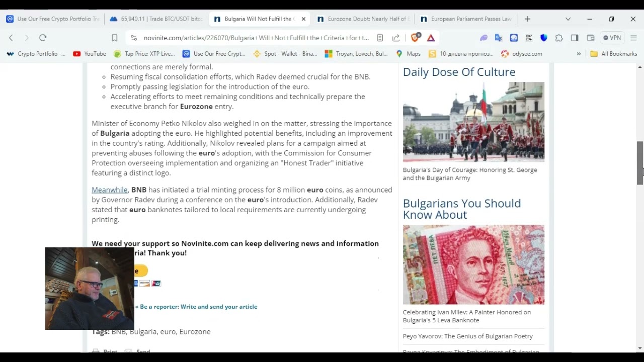Viewport: 644px width, 362px height.
Task: Open the 5 Leva banknote thumbnail
Action: [x=473, y=264]
